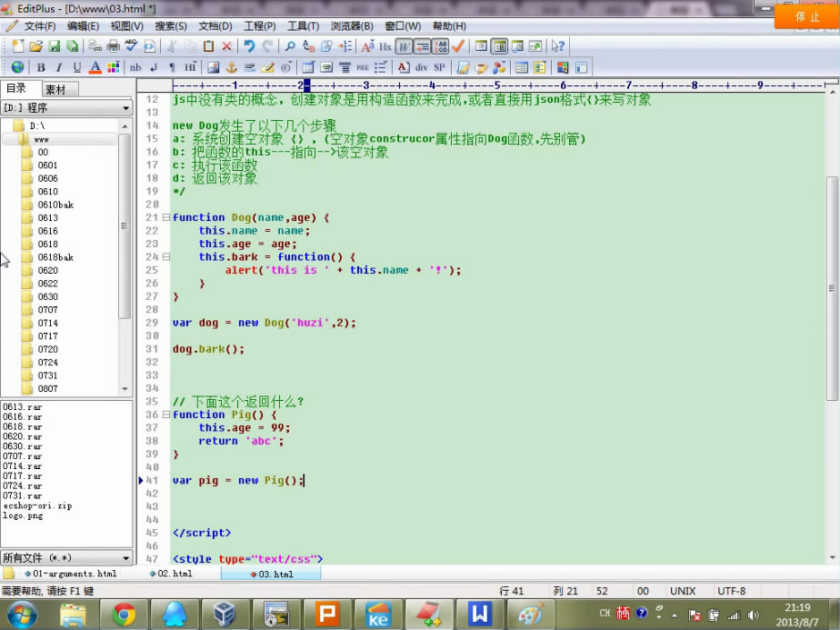Select ecshop-ori.zip in the file list

click(x=37, y=505)
